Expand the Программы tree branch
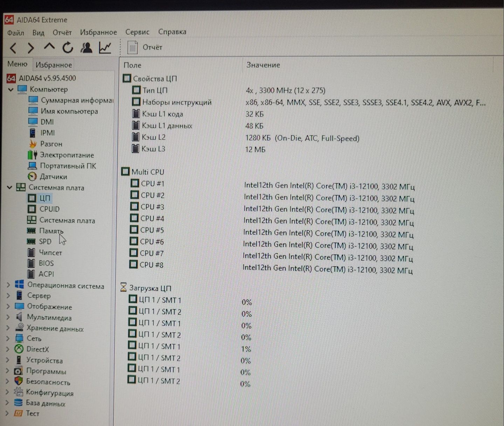Image resolution: width=504 pixels, height=426 pixels. (x=7, y=371)
